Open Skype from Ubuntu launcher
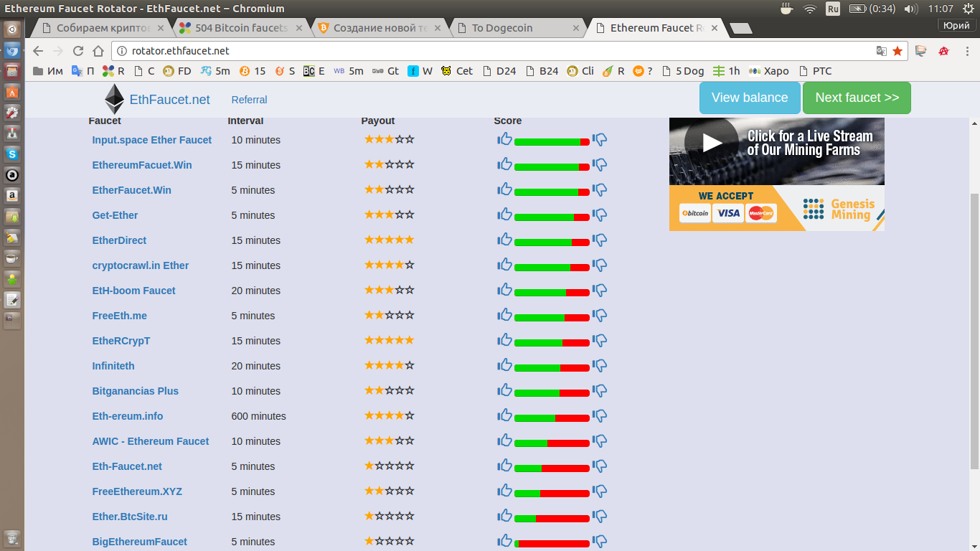The width and height of the screenshot is (980, 551). [12, 154]
